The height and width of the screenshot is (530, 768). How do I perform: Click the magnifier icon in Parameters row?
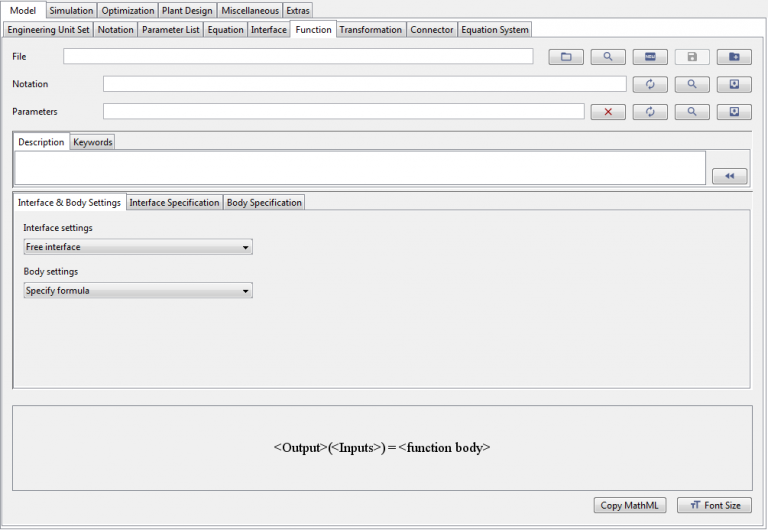(x=692, y=112)
